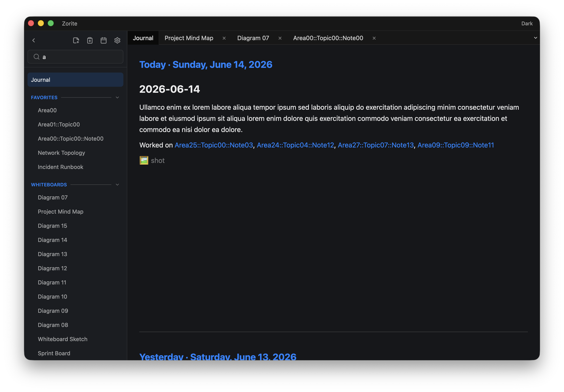Open link Area27::Topic07::Note13
Screen dimensions: 564x392
click(x=375, y=145)
